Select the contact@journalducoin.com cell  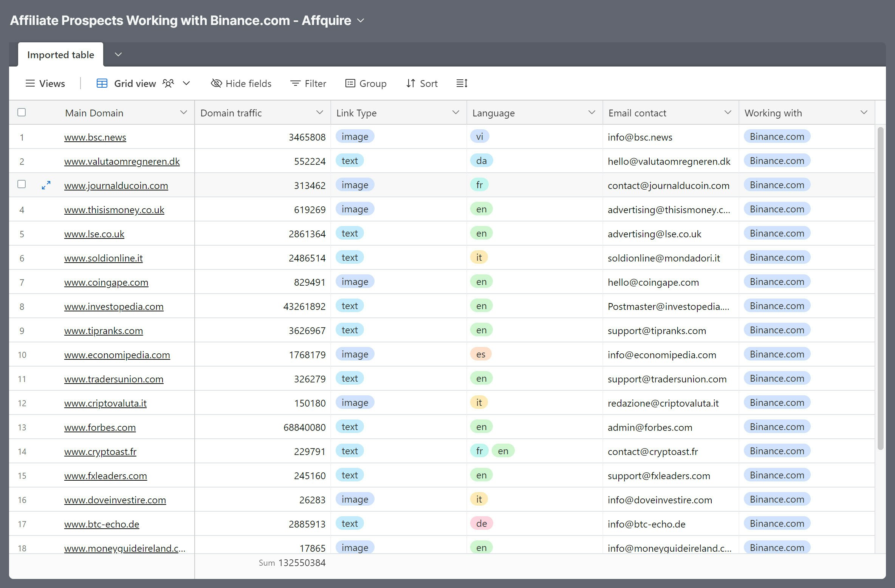click(671, 185)
